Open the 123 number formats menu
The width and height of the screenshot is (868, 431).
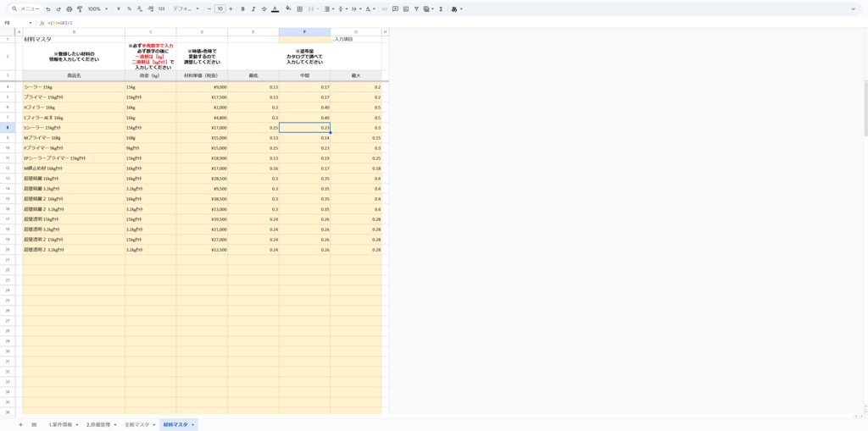pos(161,8)
